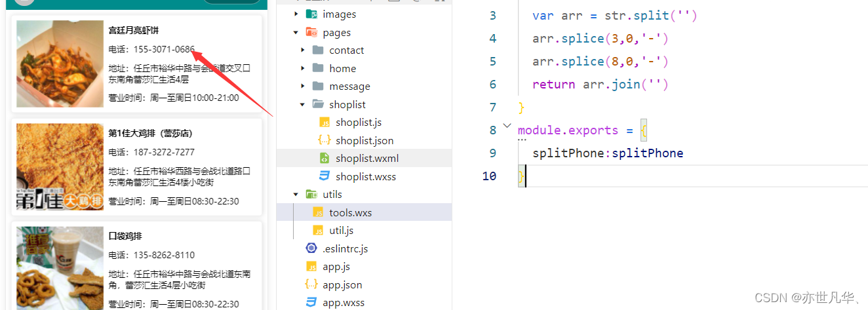Click phone number 135-8262-8110
This screenshot has width=868, height=310.
[164, 255]
